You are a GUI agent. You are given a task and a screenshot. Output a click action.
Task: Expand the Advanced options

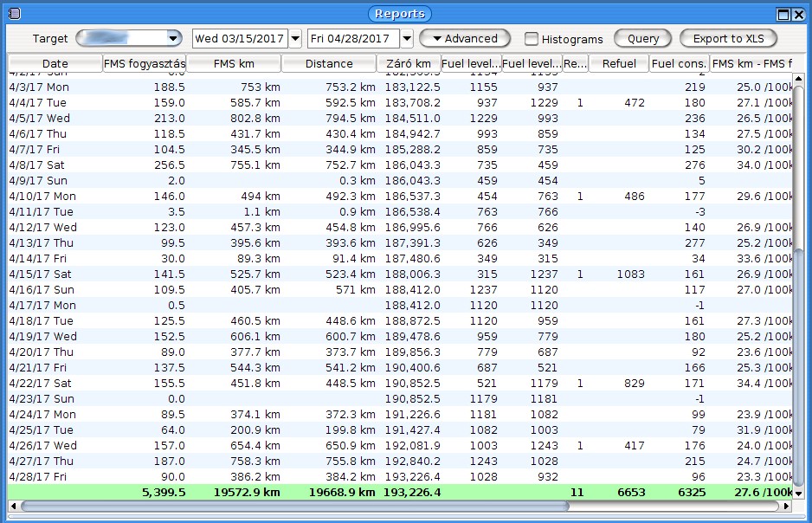pyautogui.click(x=466, y=39)
